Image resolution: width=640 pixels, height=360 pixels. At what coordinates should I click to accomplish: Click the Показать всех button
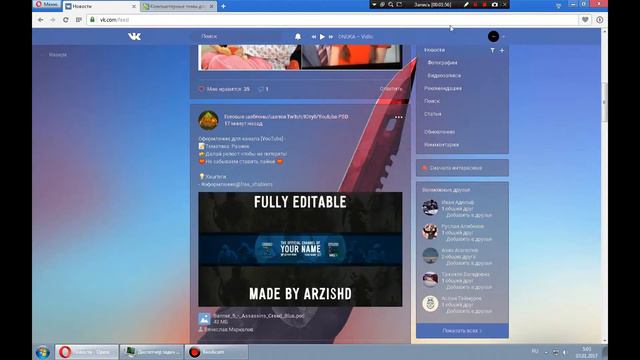(462, 331)
